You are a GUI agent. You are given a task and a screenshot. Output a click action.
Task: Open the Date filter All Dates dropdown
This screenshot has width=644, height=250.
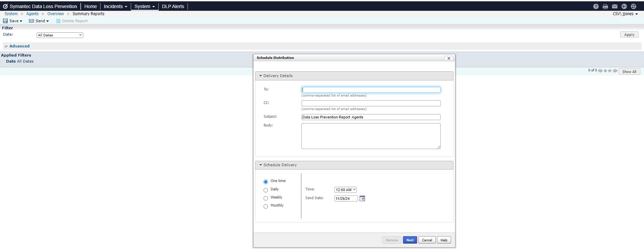60,35
